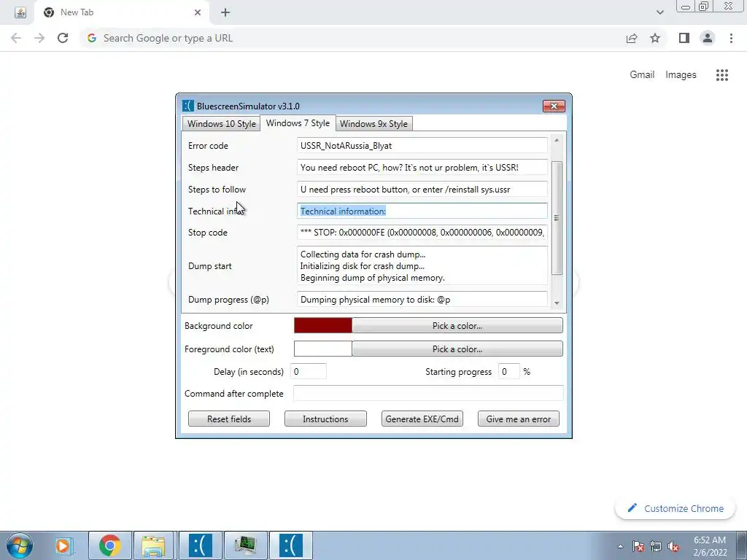
Task: Open the clock showing 6:52 AM
Action: 710,546
